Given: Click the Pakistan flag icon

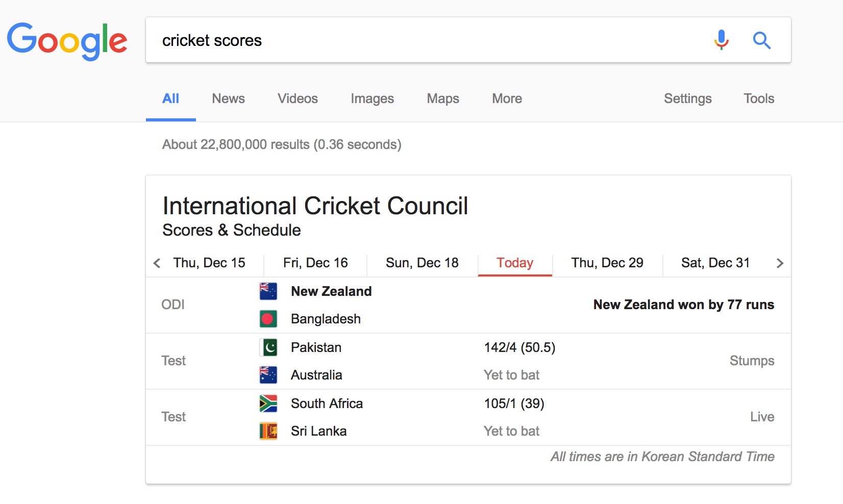Looking at the screenshot, I should [268, 347].
